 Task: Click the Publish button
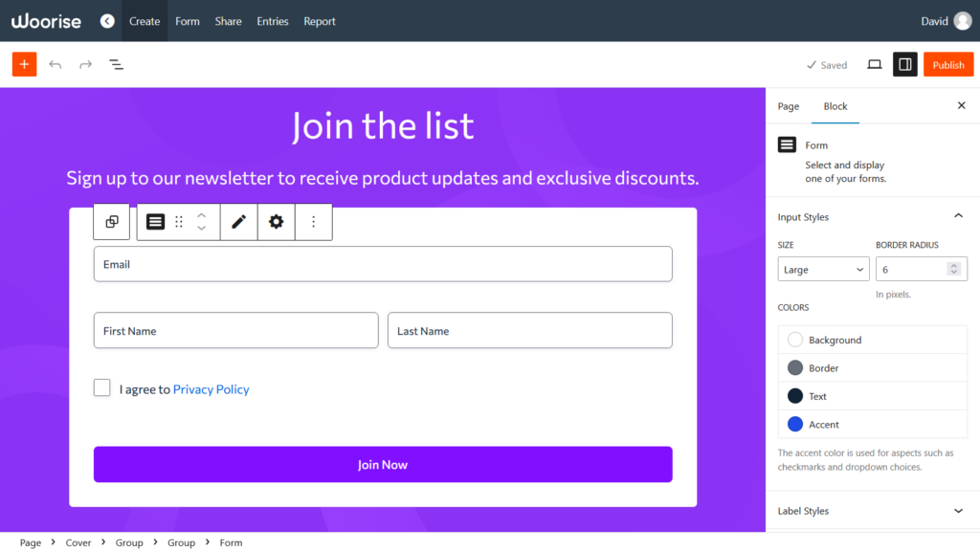(x=948, y=64)
